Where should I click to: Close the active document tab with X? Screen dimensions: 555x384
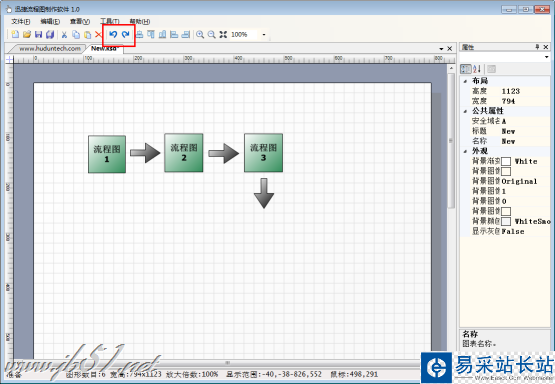(x=450, y=48)
